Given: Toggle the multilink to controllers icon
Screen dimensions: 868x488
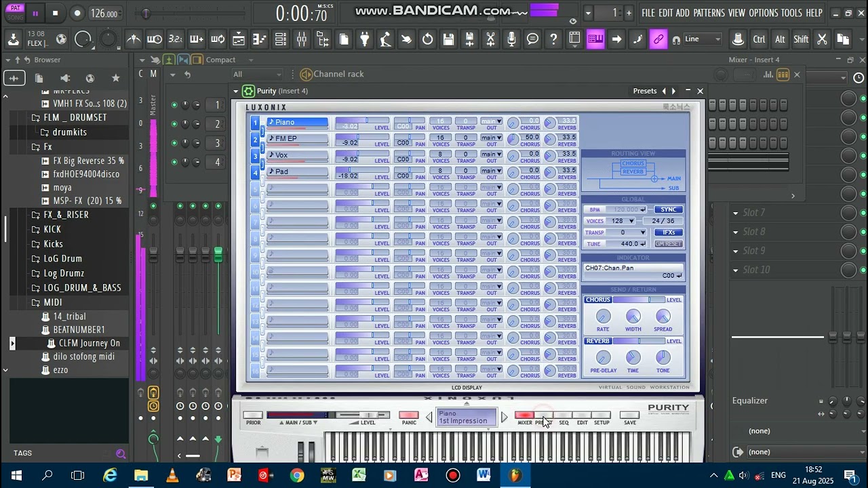Looking at the screenshot, I should coord(658,39).
